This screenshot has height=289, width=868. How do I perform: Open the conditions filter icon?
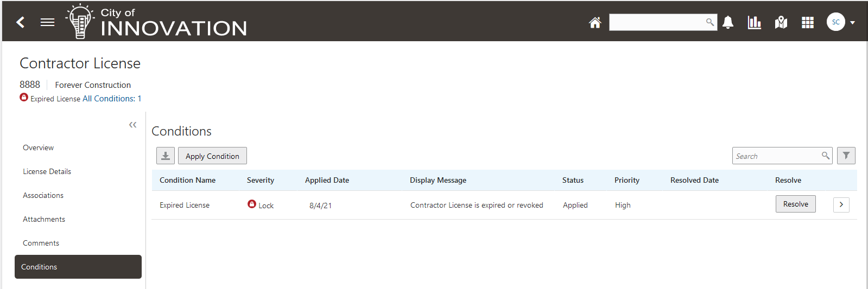coord(846,156)
